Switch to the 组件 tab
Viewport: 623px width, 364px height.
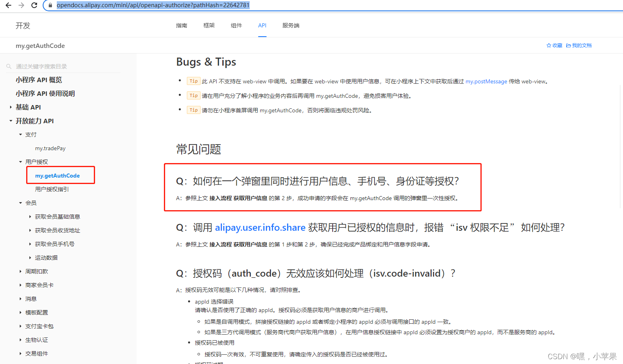236,25
